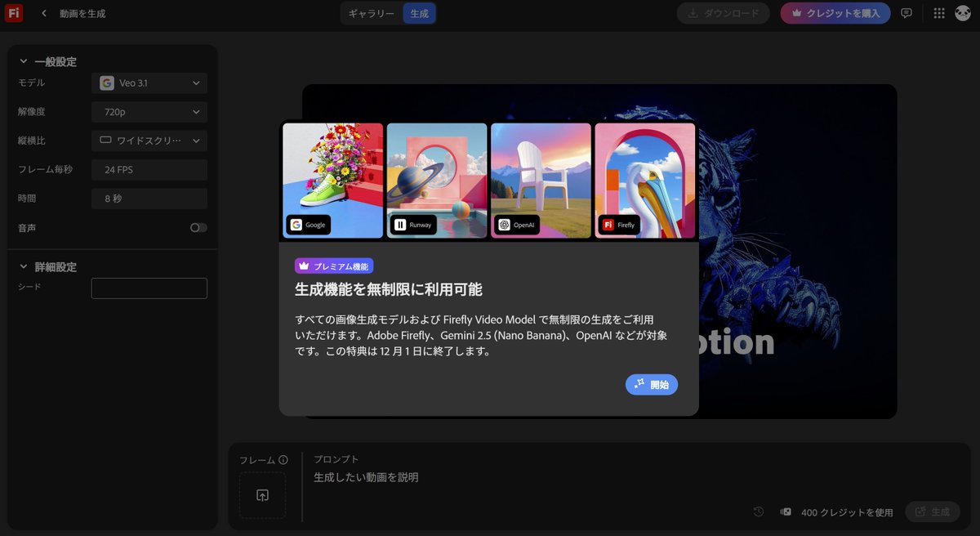Click the Firefly logo icon top-left

click(13, 13)
